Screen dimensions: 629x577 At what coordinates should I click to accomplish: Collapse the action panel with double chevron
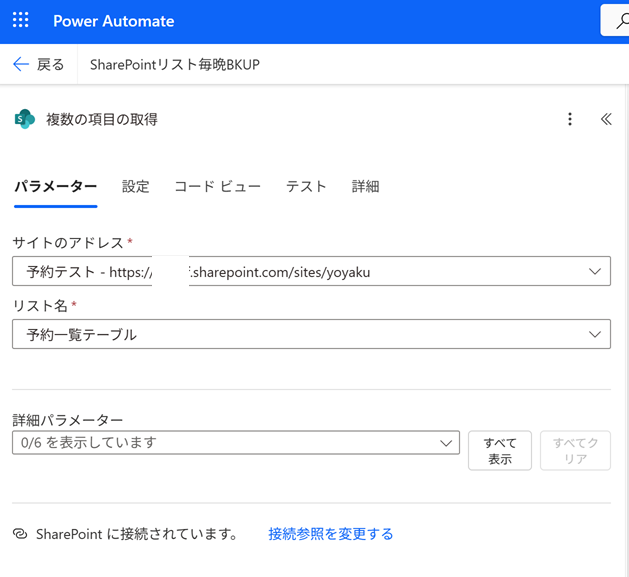(x=605, y=119)
